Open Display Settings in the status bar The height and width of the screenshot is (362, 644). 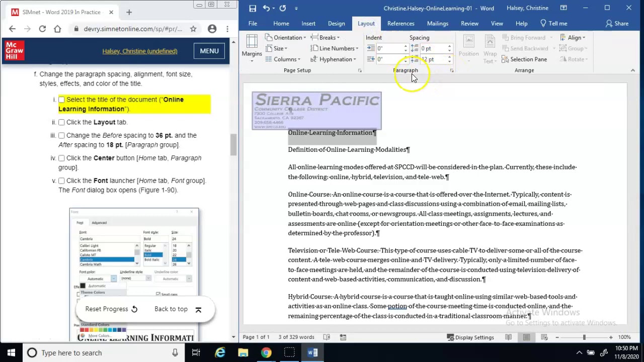[x=470, y=337]
